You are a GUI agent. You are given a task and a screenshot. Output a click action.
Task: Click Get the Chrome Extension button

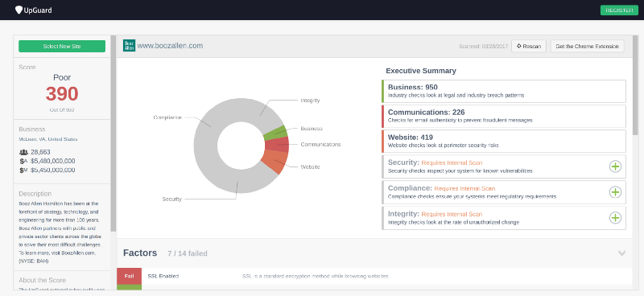[587, 47]
